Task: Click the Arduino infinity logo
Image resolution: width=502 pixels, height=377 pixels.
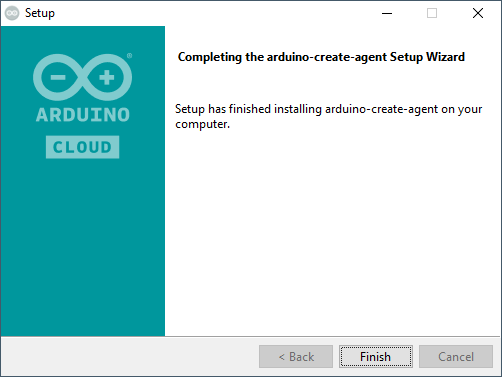Action: tap(82, 77)
